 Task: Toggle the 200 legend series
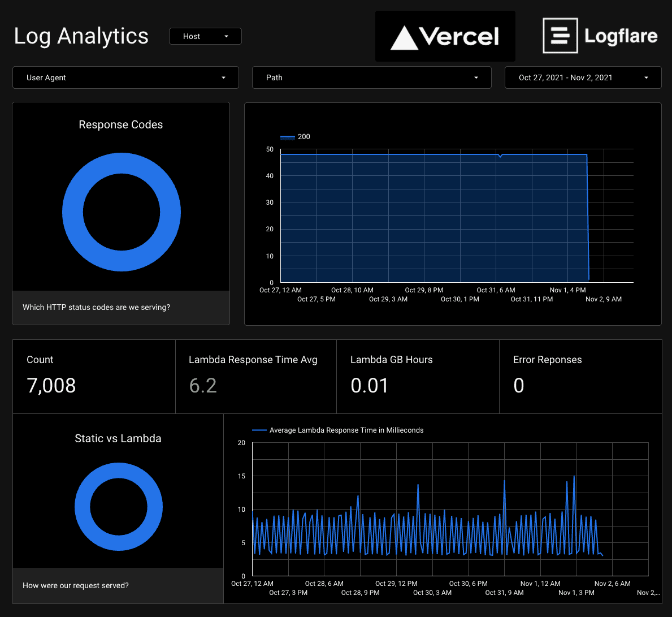tap(296, 137)
